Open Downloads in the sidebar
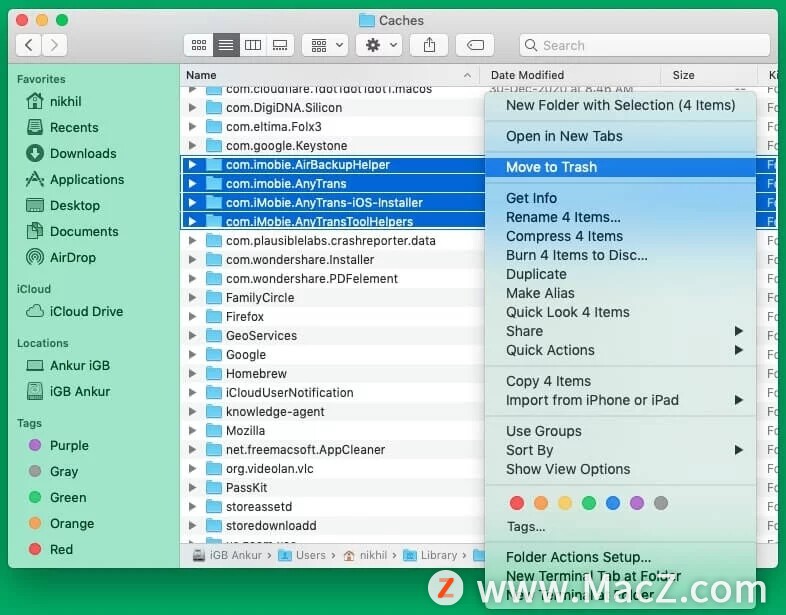The height and width of the screenshot is (615, 786). pyautogui.click(x=71, y=153)
